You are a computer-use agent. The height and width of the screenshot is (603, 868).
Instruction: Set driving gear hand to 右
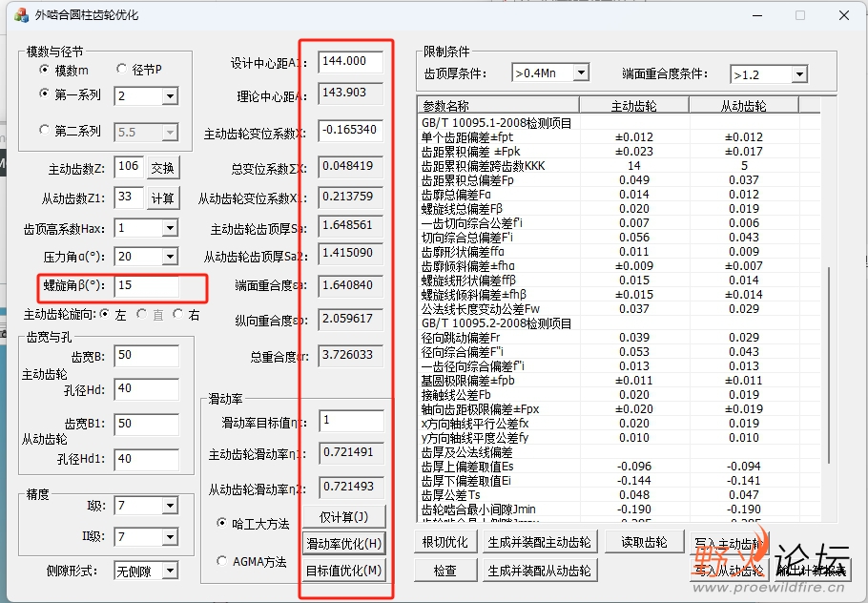pos(177,314)
